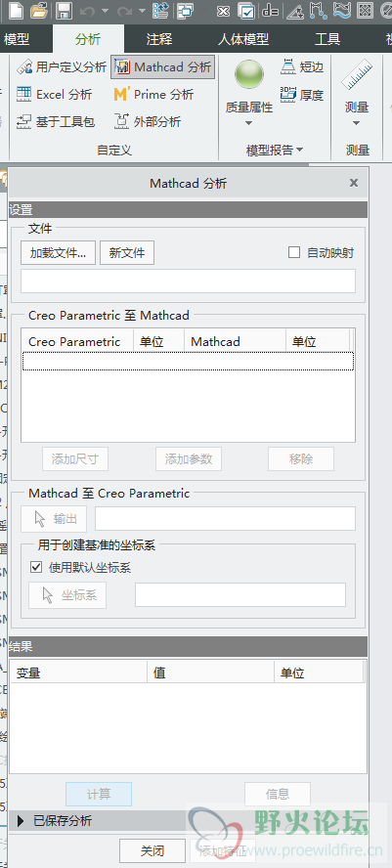Click the 计算 button
Screen dimensions: 392x868
point(99,794)
